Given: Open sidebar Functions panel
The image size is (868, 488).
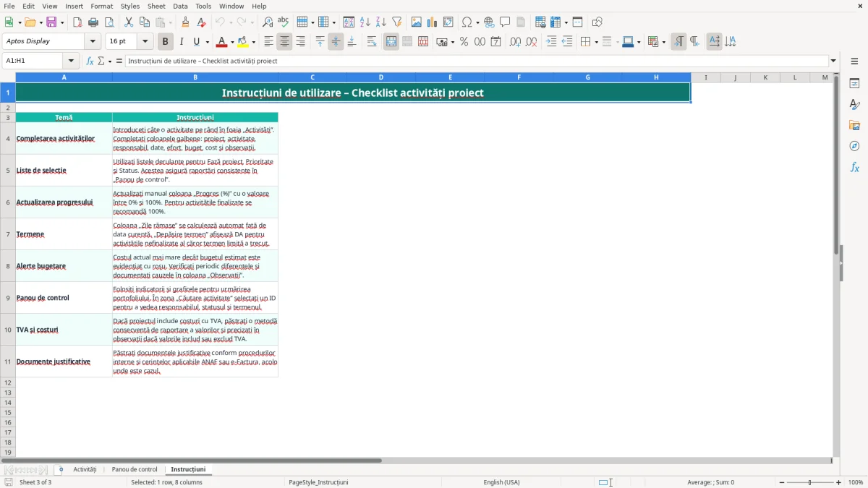Looking at the screenshot, I should [854, 167].
